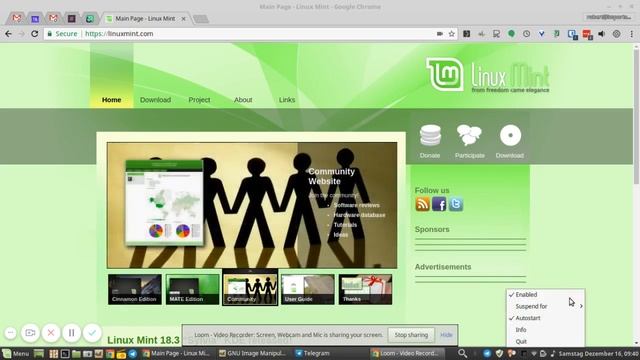The width and height of the screenshot is (640, 360).
Task: Open the camera icon in the address bar
Action: (x=440, y=34)
